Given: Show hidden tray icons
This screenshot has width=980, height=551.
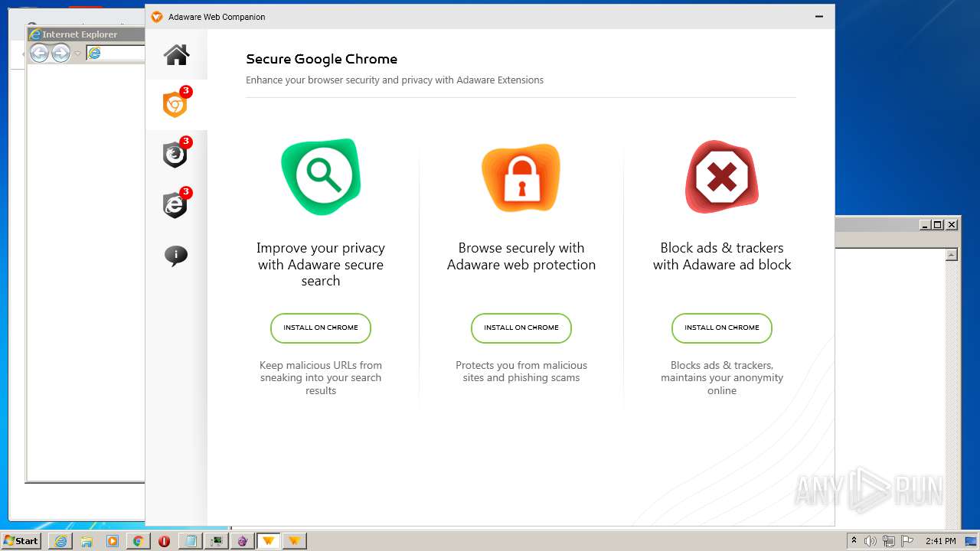Looking at the screenshot, I should point(854,541).
